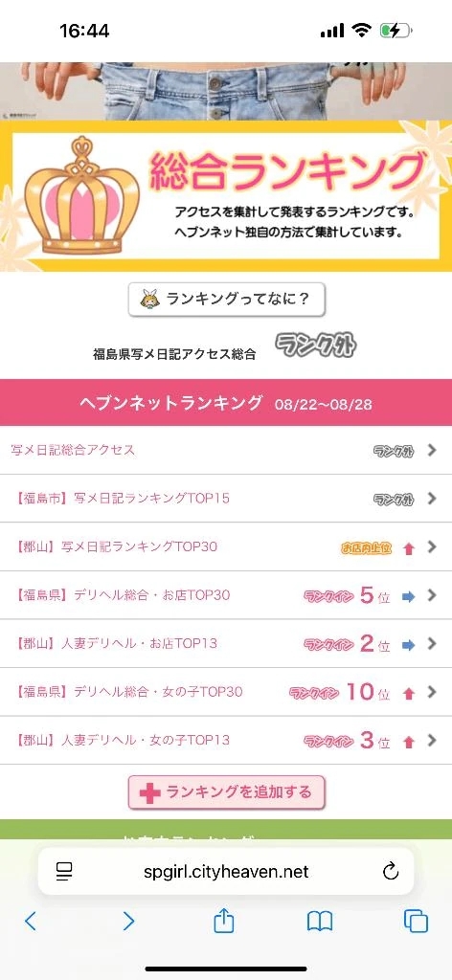Tap the pink ヘブンネットランキング header
The image size is (452, 980).
pos(226,403)
